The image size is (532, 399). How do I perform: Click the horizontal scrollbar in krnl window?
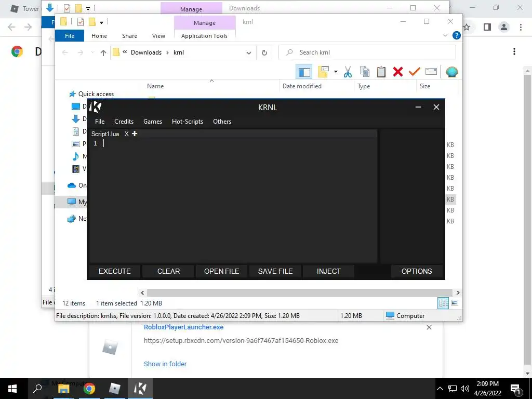300,292
